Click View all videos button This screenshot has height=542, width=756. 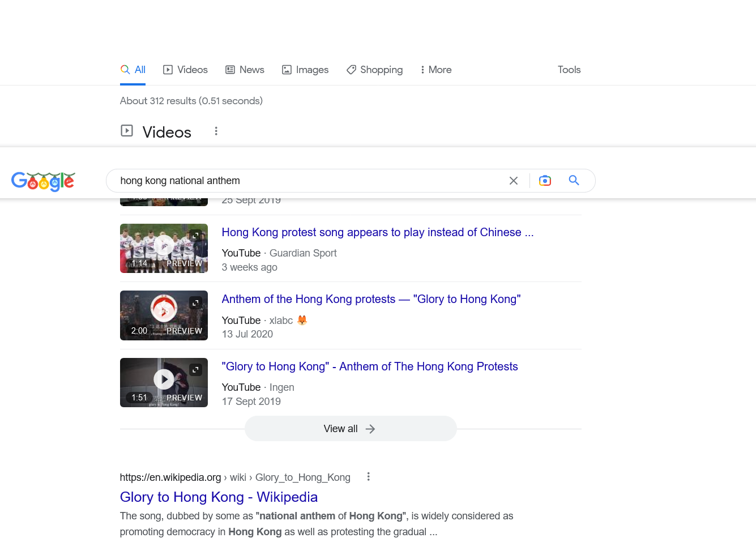point(351,429)
